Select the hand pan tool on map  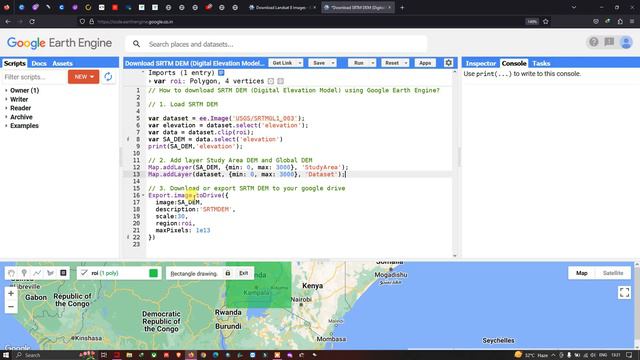(11, 273)
